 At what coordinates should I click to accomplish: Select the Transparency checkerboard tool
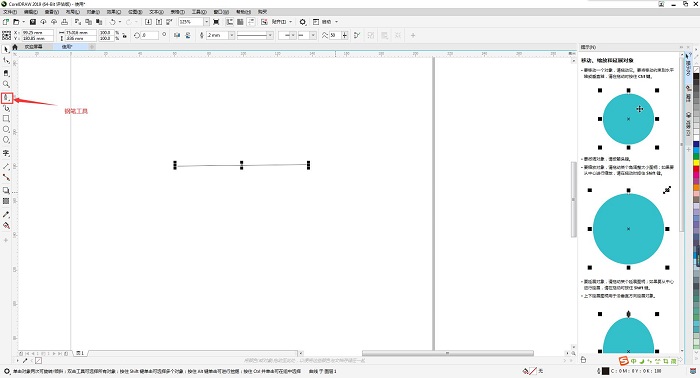[6, 201]
